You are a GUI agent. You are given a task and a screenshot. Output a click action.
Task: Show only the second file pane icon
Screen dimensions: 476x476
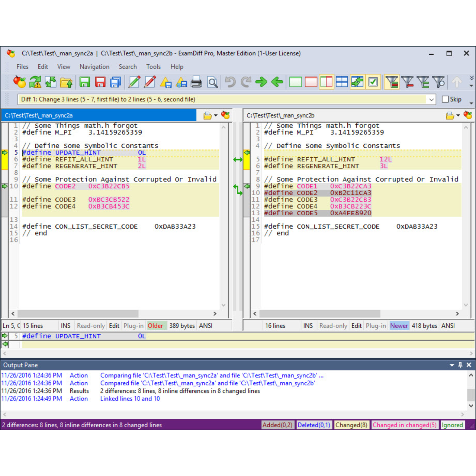[x=311, y=82]
